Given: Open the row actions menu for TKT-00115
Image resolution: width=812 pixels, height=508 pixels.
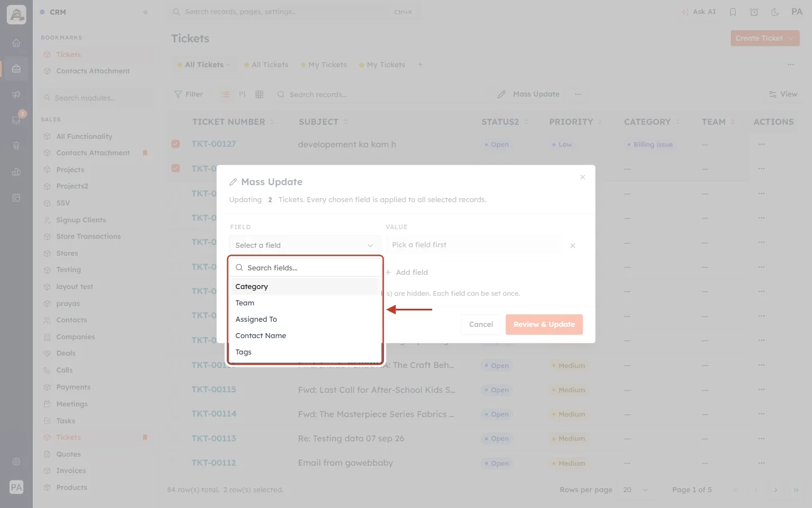Looking at the screenshot, I should 762,389.
